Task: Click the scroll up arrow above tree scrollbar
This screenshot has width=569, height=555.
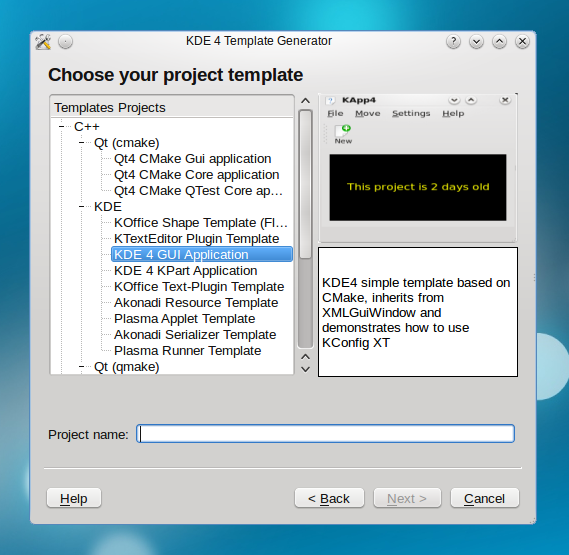Action: (306, 101)
